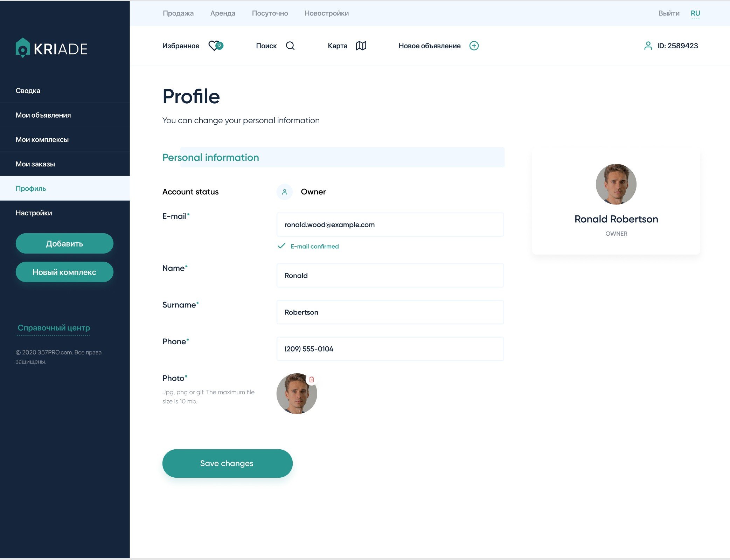Click the Kriade logo
The width and height of the screenshot is (730, 560).
(51, 48)
